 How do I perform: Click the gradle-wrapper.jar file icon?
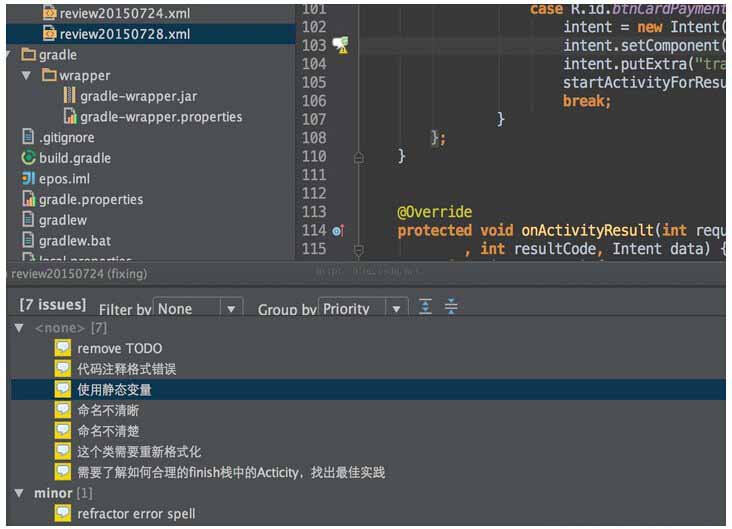click(x=69, y=96)
